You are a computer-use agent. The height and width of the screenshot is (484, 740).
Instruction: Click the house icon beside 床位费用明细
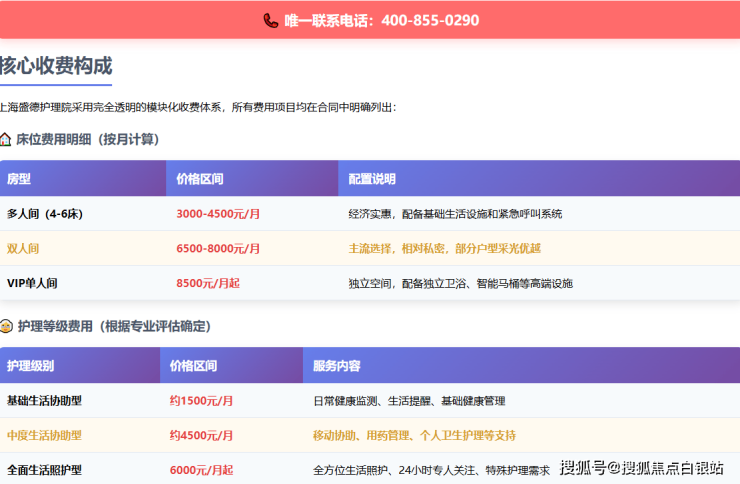[x=6, y=139]
